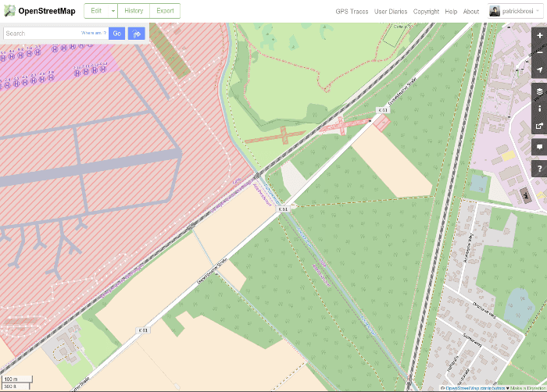547x392 pixels.
Task: Click the query features question mark icon
Action: click(x=539, y=168)
